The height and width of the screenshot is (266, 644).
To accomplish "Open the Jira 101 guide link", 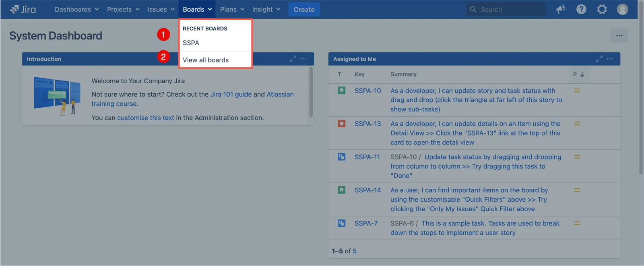I will [231, 94].
